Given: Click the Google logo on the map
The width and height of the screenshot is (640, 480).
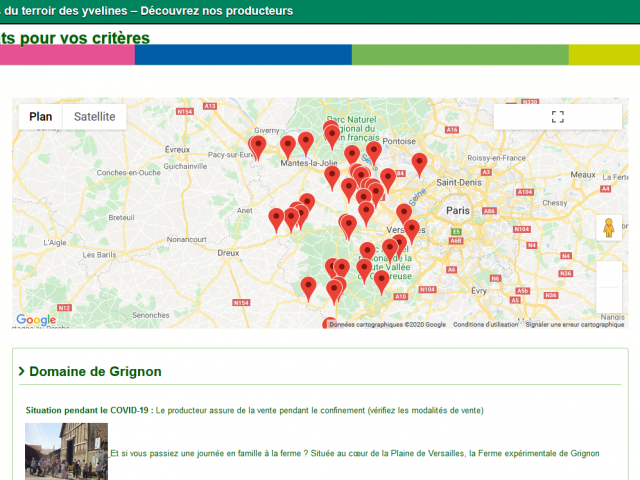Looking at the screenshot, I should coord(36,319).
